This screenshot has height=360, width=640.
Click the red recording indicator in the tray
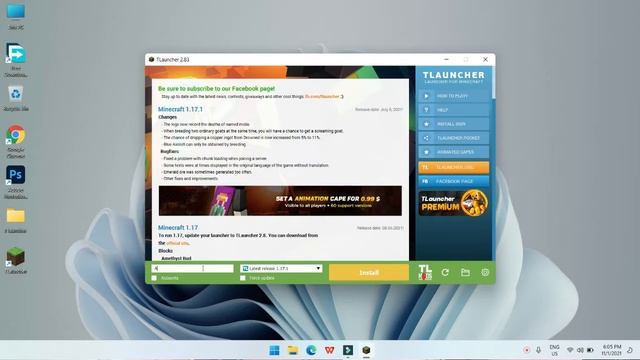(527, 350)
